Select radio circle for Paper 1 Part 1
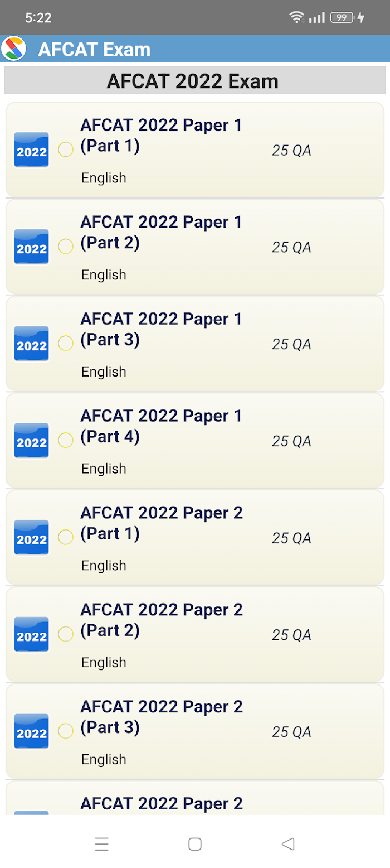This screenshot has width=390, height=868. click(x=66, y=150)
